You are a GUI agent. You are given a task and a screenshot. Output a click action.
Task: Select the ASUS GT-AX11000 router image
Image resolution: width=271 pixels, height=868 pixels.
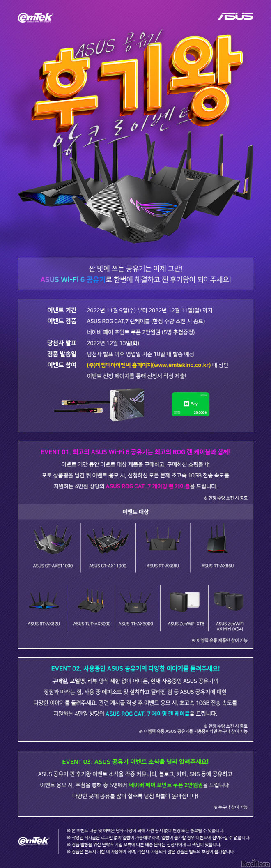[x=108, y=541]
